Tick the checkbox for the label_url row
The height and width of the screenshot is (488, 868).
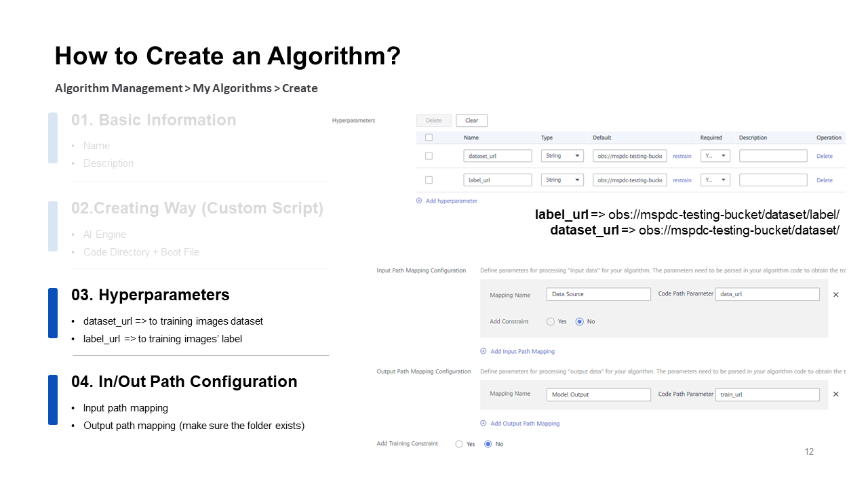pyautogui.click(x=429, y=180)
